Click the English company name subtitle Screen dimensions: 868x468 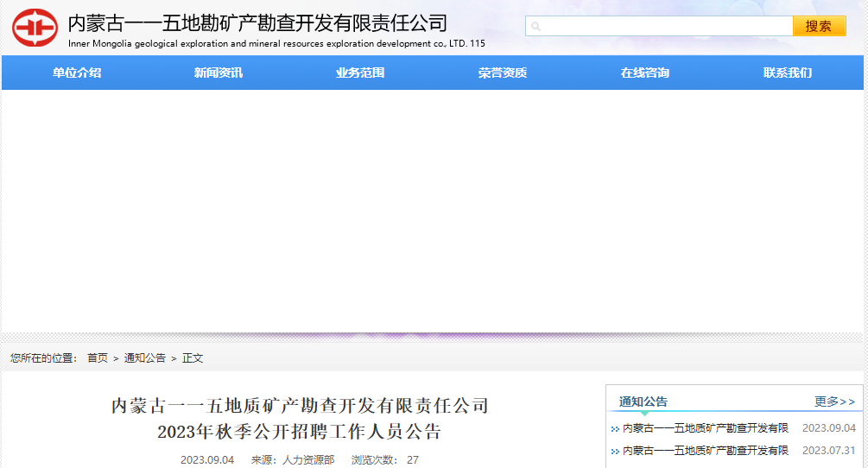276,44
